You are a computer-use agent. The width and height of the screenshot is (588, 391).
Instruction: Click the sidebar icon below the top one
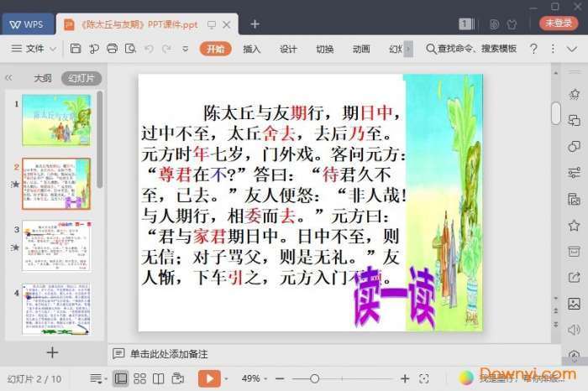coord(574,120)
